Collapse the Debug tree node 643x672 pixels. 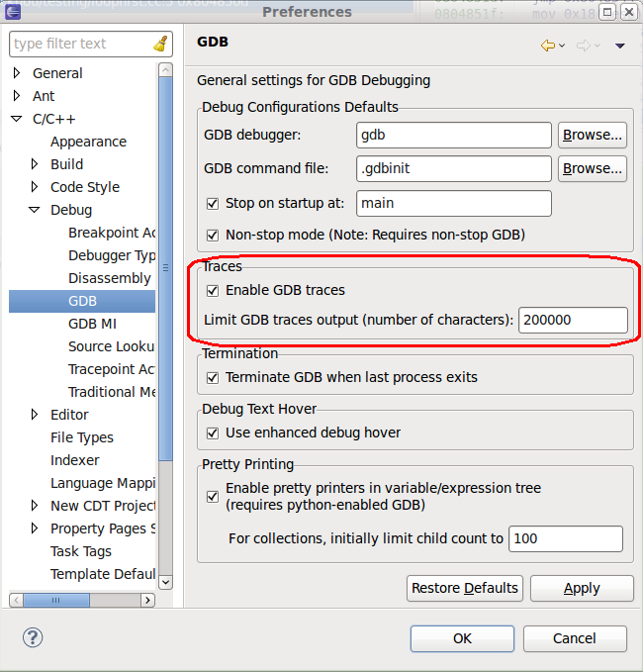[x=35, y=210]
